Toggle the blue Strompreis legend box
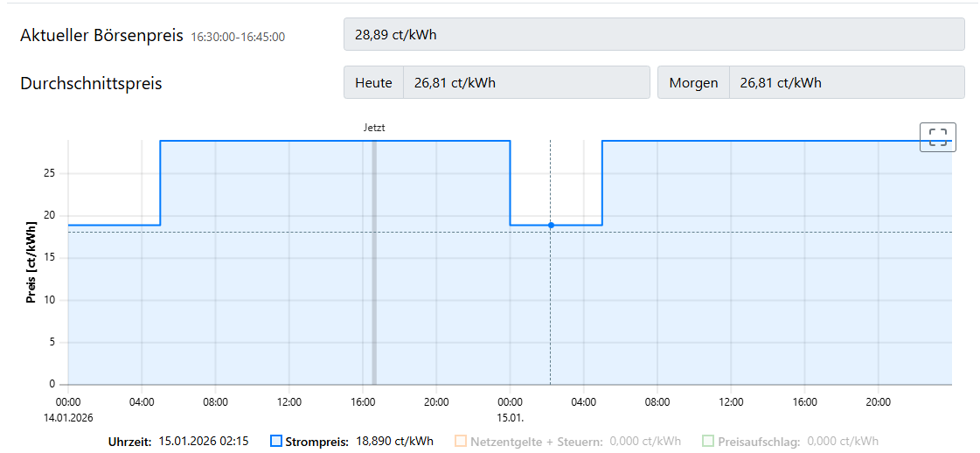 pos(276,442)
